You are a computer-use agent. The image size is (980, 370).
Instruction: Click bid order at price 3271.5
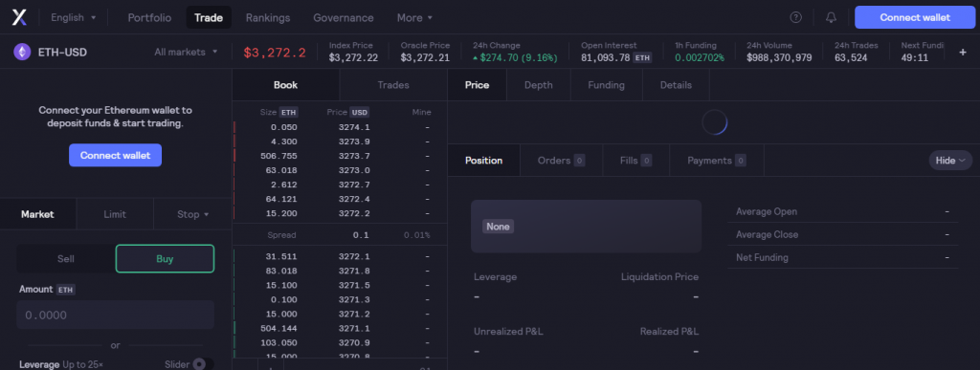pos(340,285)
